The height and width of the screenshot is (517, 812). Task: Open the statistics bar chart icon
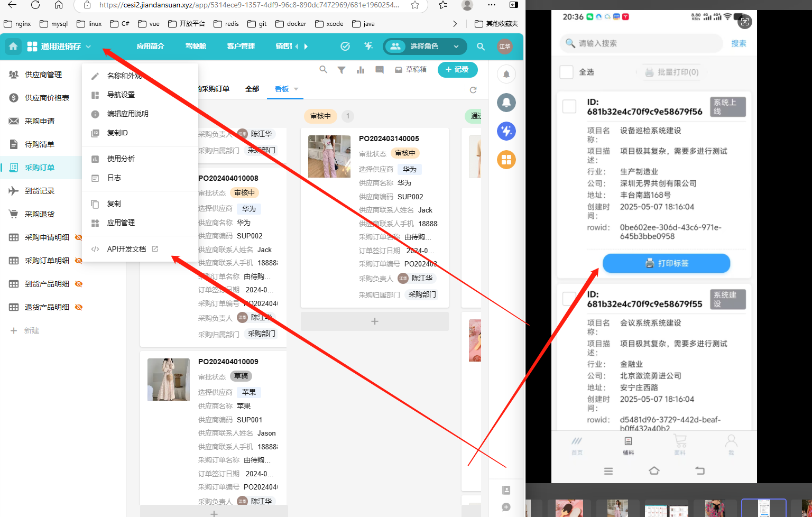[x=361, y=70]
